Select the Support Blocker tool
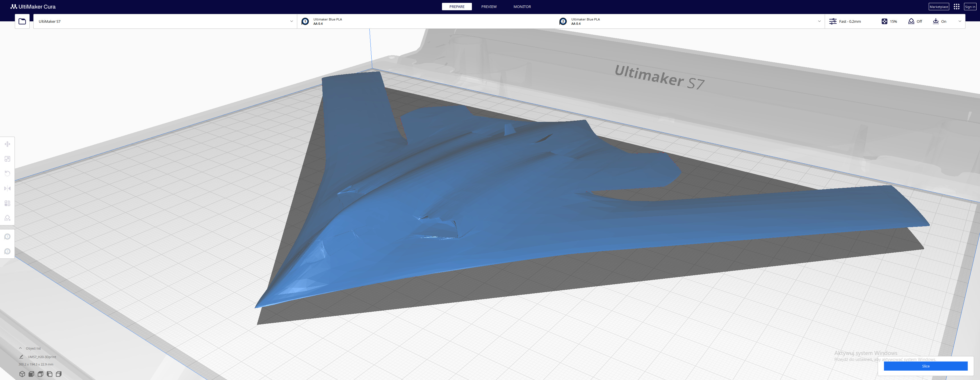980x380 pixels. point(7,218)
